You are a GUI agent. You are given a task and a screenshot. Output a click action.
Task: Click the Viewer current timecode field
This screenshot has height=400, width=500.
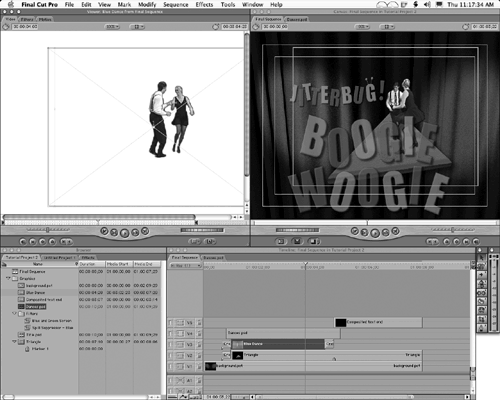coord(235,27)
